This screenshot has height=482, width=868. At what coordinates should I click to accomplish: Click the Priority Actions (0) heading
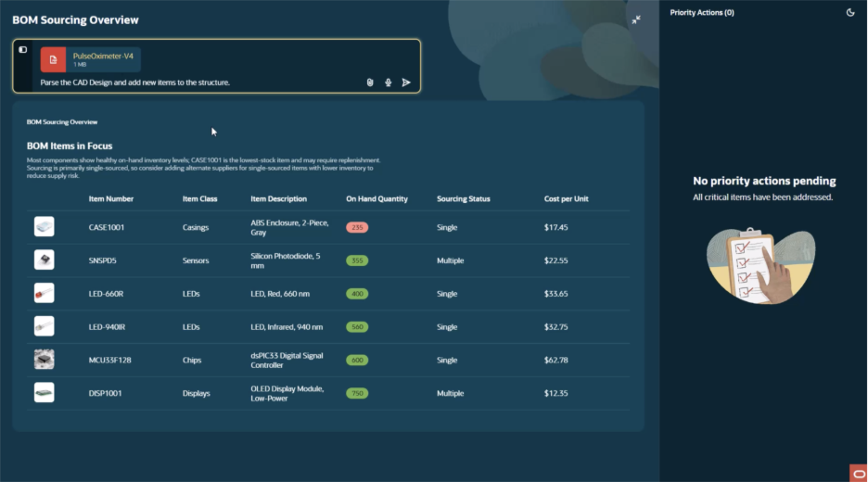tap(702, 12)
